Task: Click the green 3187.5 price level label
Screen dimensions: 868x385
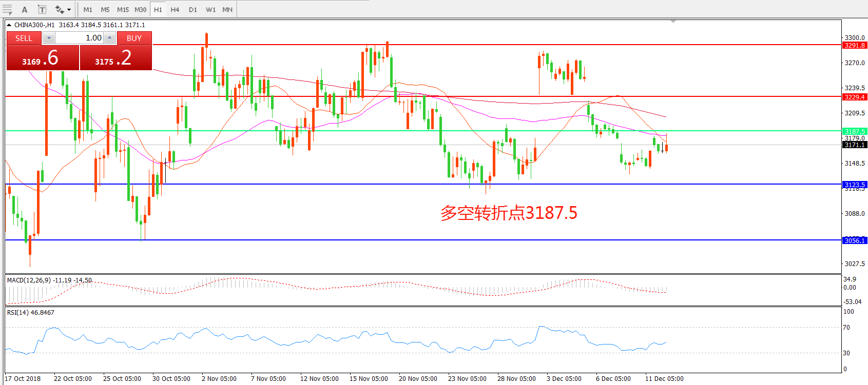Action: tap(854, 131)
